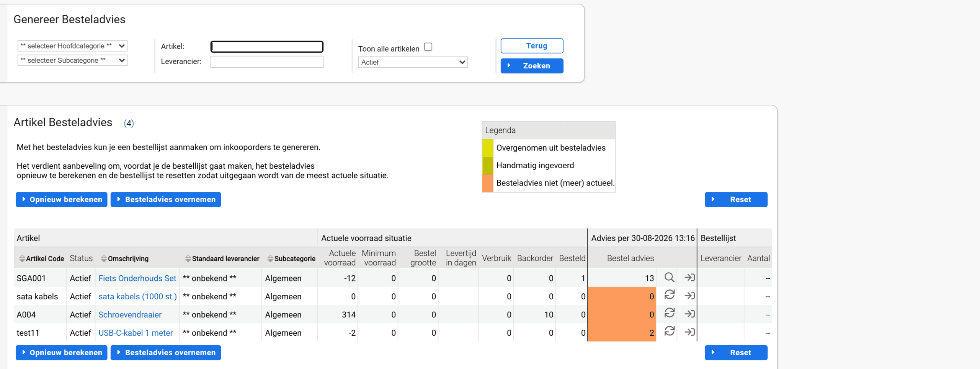This screenshot has height=369, width=980.
Task: Click the top Besteladvies overnemen button
Action: [x=166, y=200]
